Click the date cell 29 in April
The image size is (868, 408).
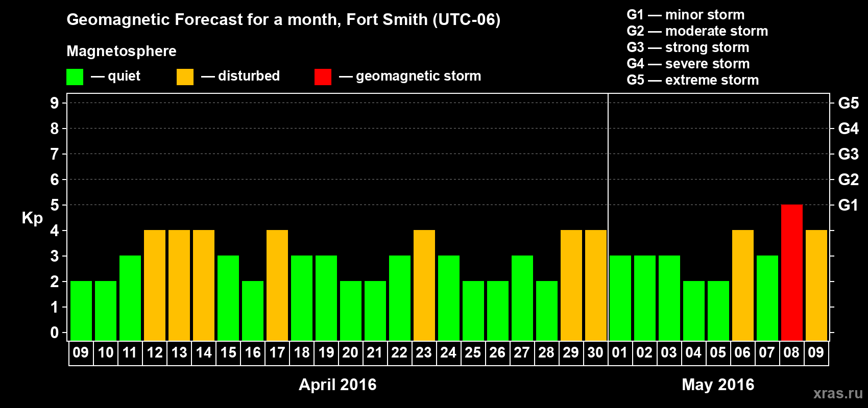[x=571, y=353]
